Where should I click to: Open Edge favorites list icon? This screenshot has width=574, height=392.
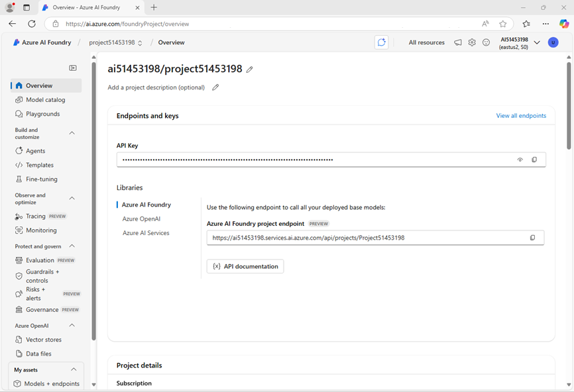526,24
